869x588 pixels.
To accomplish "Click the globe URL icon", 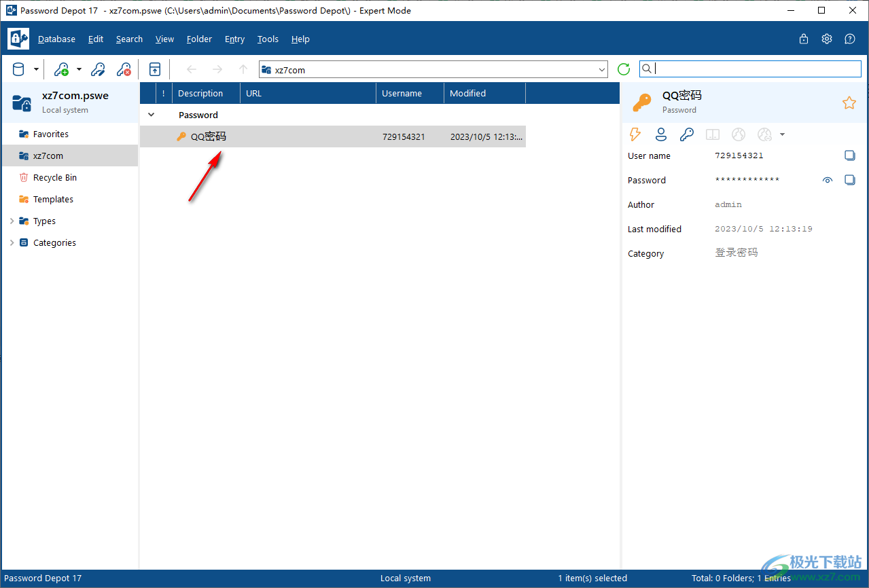I will coord(739,134).
